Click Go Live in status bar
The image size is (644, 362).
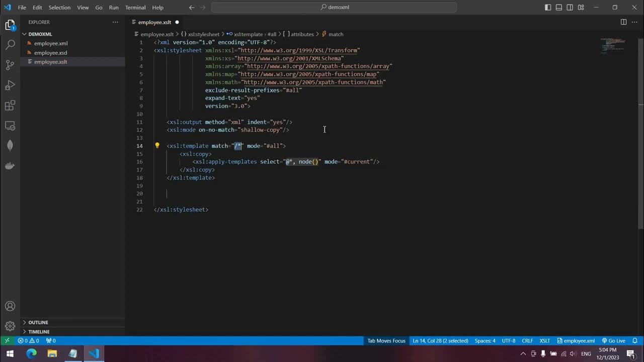(x=613, y=340)
